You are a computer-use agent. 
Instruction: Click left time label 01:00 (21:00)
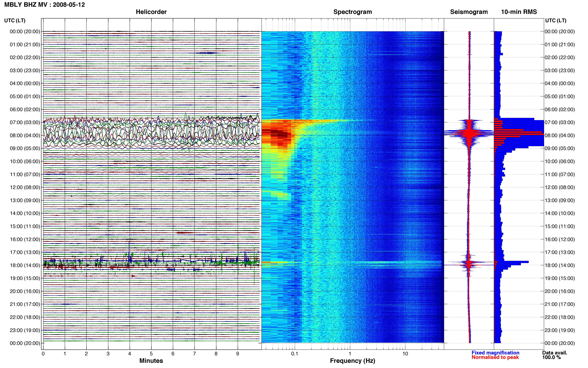(25, 45)
